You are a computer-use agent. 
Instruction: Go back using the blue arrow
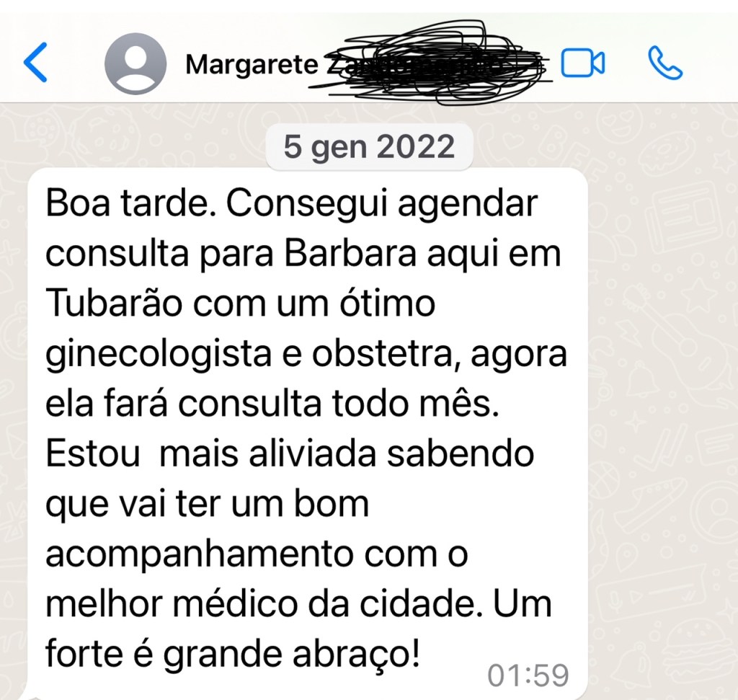coord(35,62)
